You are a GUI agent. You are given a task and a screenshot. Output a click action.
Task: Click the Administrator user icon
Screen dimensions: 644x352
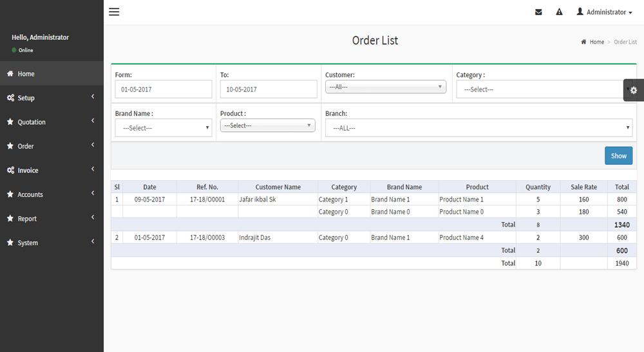coord(580,12)
